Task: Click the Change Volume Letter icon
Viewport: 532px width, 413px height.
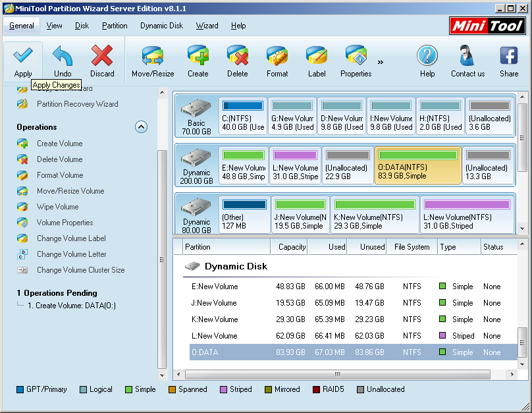Action: click(x=22, y=254)
